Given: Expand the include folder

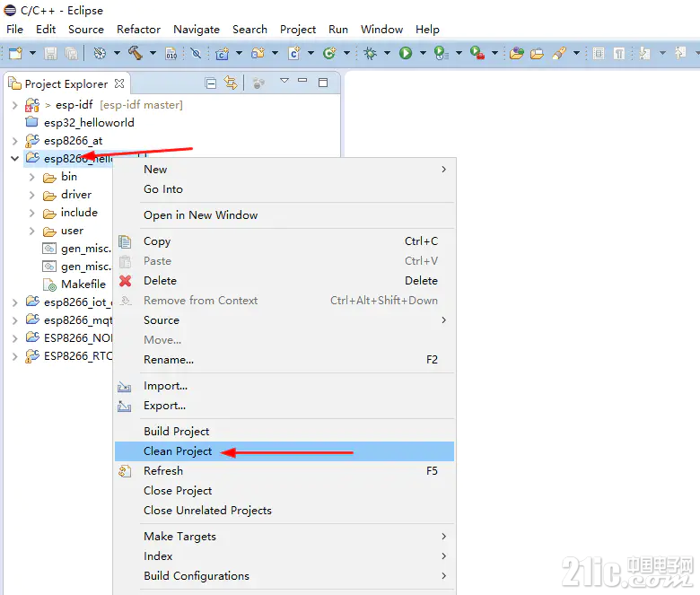Looking at the screenshot, I should [31, 213].
